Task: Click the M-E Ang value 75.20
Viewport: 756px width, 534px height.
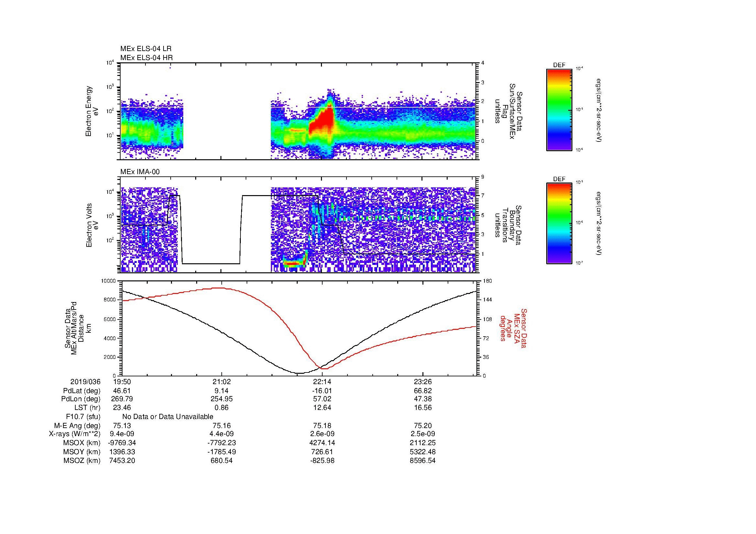Action: [422, 426]
